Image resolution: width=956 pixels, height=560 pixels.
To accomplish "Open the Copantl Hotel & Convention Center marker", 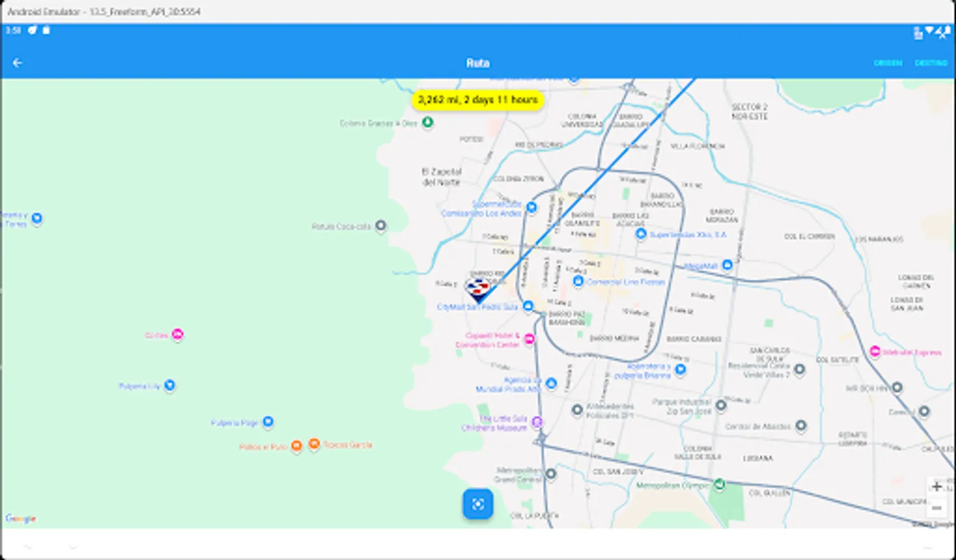I will click(x=530, y=338).
